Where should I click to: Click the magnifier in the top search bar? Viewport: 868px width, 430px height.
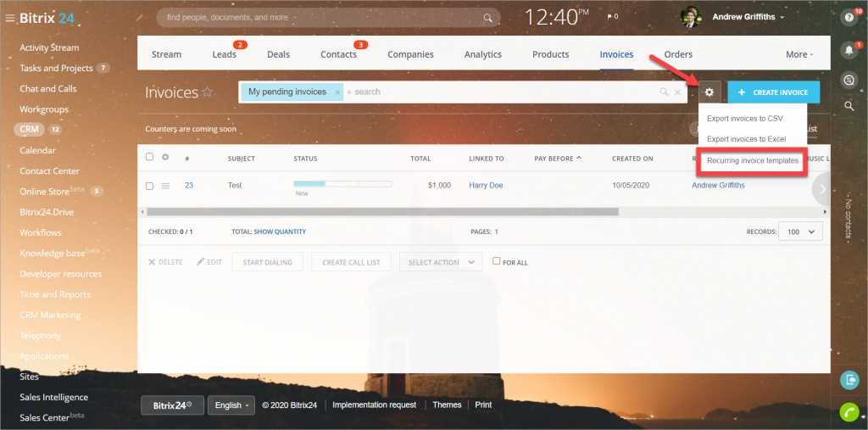[x=487, y=18]
